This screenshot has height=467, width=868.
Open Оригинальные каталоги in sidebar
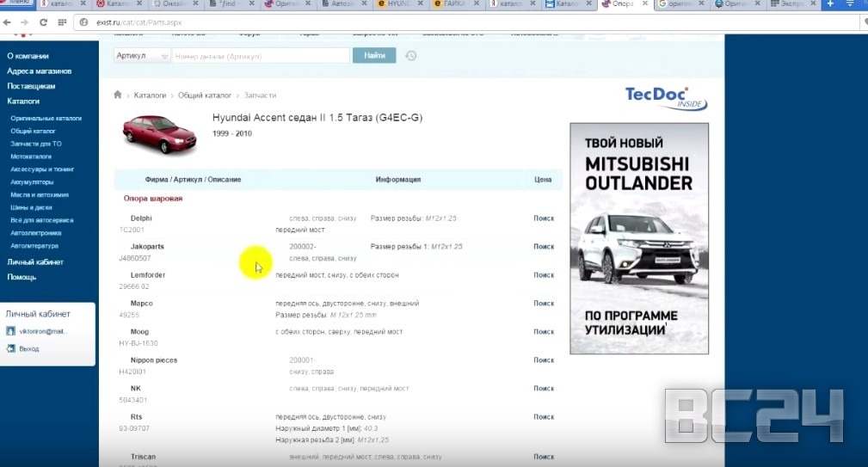[46, 118]
